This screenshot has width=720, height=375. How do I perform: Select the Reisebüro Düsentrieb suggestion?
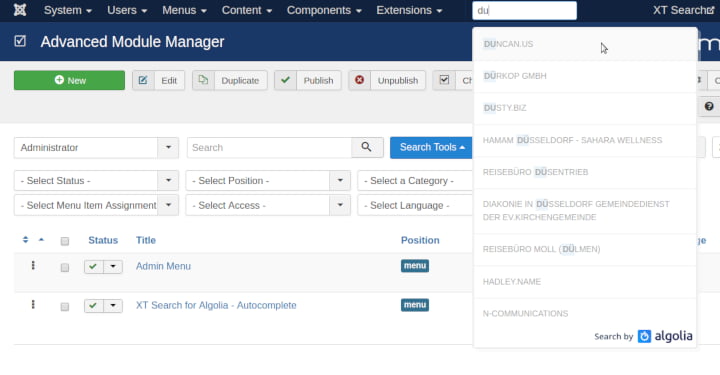585,172
